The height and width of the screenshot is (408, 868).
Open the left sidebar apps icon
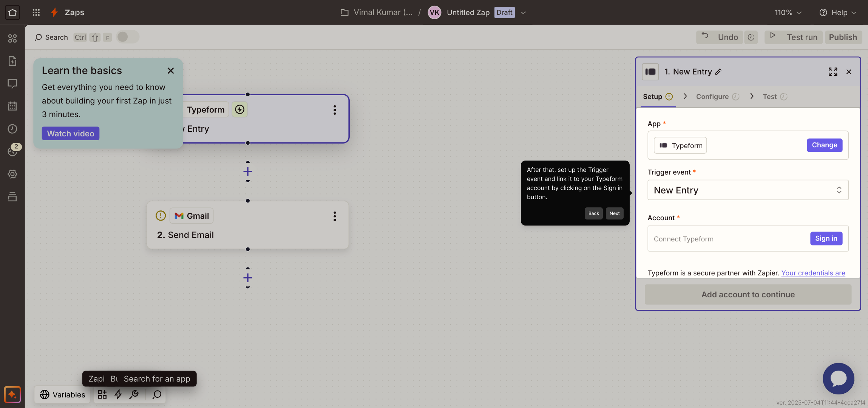coord(12,38)
